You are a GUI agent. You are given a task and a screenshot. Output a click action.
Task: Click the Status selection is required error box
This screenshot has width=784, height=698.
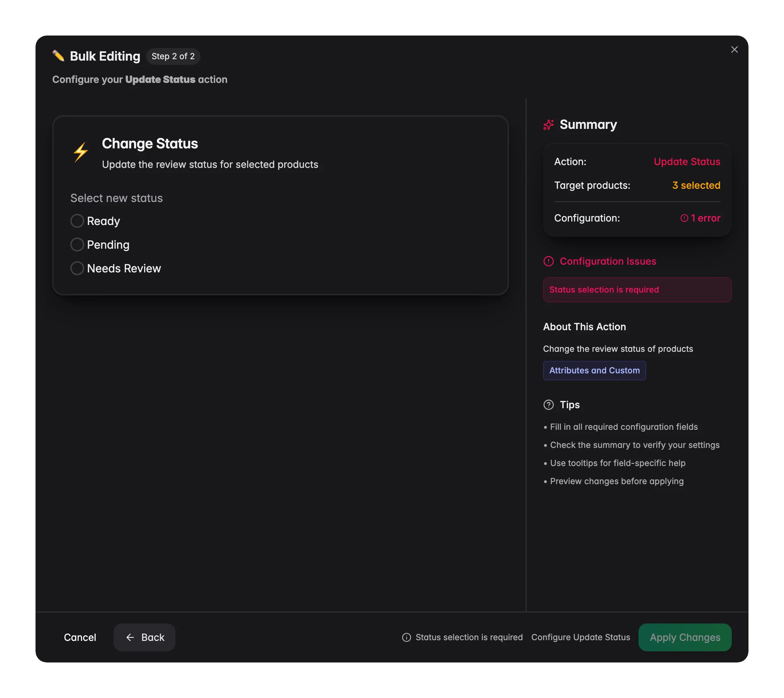[637, 290]
